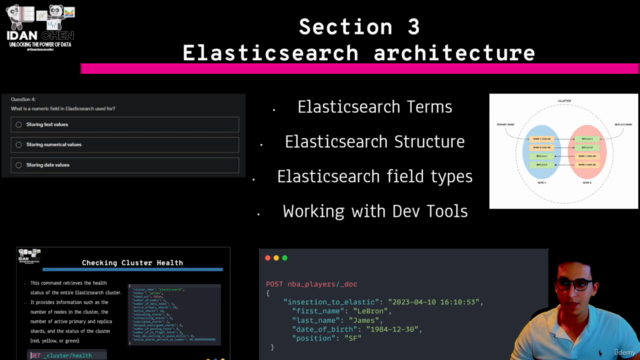
Task: Click the small logo in Cluster Health slide
Action: [29, 256]
